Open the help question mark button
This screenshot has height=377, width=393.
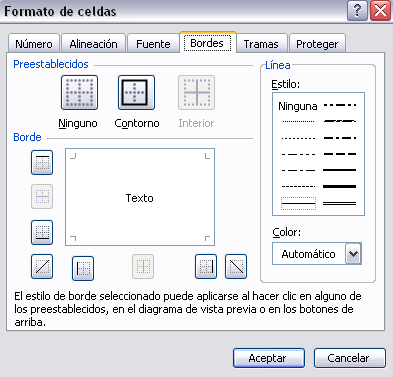(x=357, y=11)
